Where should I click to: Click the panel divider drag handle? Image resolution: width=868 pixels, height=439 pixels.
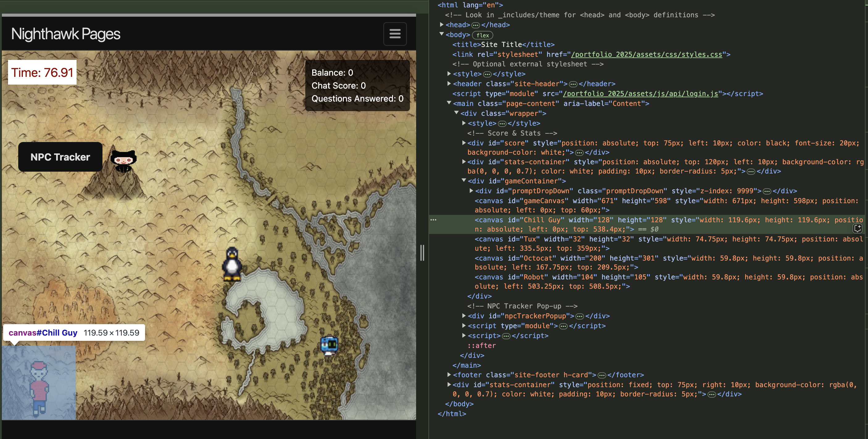(422, 253)
